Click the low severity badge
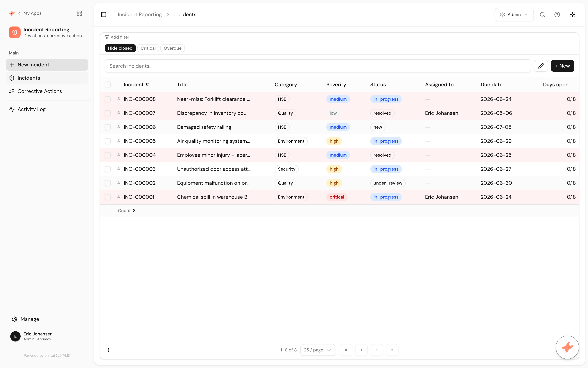Viewport: 588px width, 368px height. click(x=333, y=113)
